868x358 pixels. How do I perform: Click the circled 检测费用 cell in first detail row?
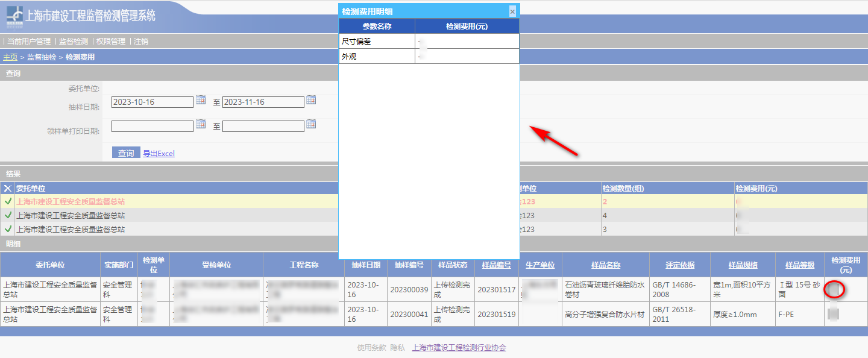tap(834, 290)
